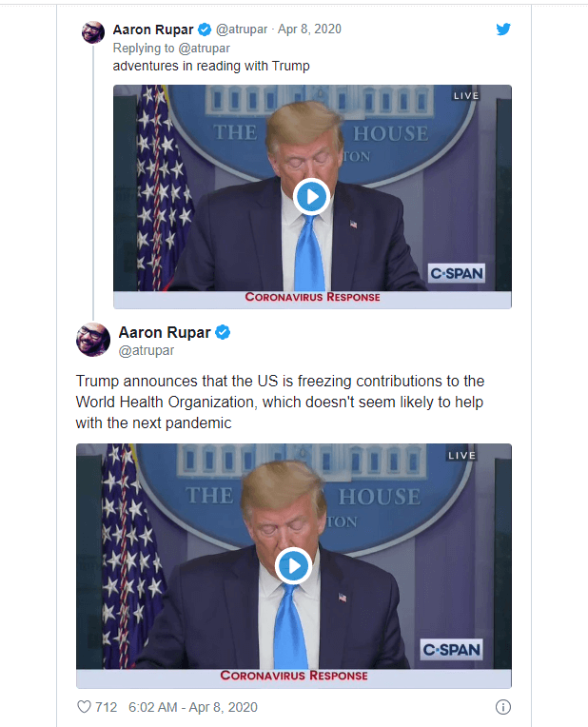Image resolution: width=588 pixels, height=727 pixels.
Task: Play the lower video on WHO contributions
Action: click(x=293, y=565)
